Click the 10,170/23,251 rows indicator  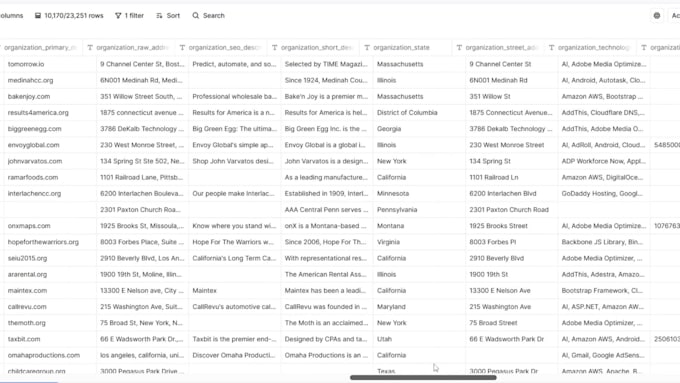[69, 16]
